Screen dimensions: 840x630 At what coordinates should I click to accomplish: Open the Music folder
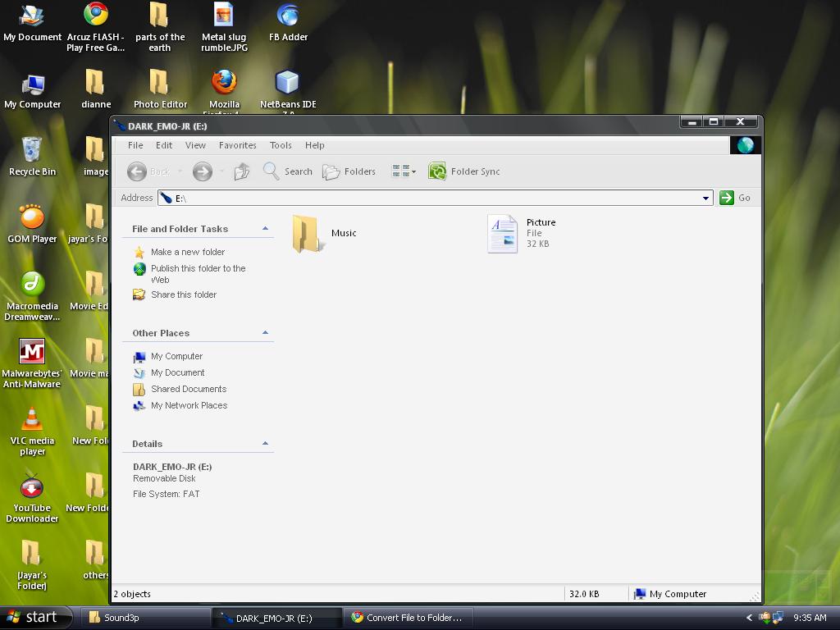click(308, 233)
